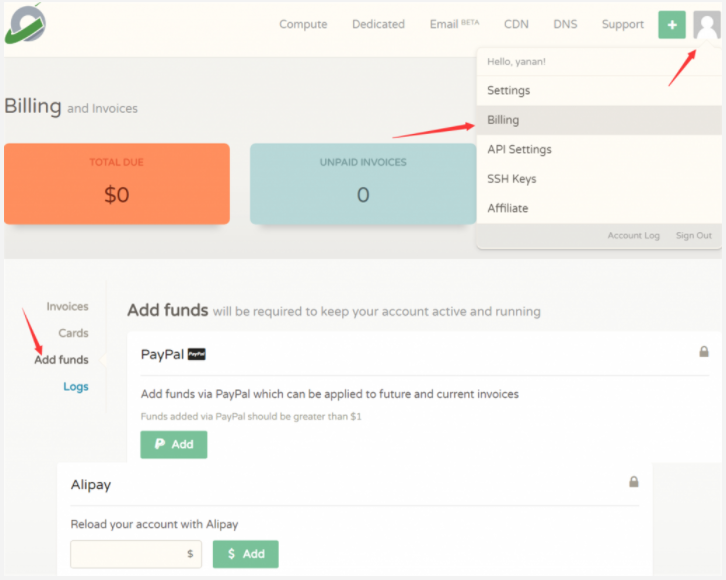This screenshot has height=580, width=726.
Task: Open the Compute navigation item
Action: point(303,25)
